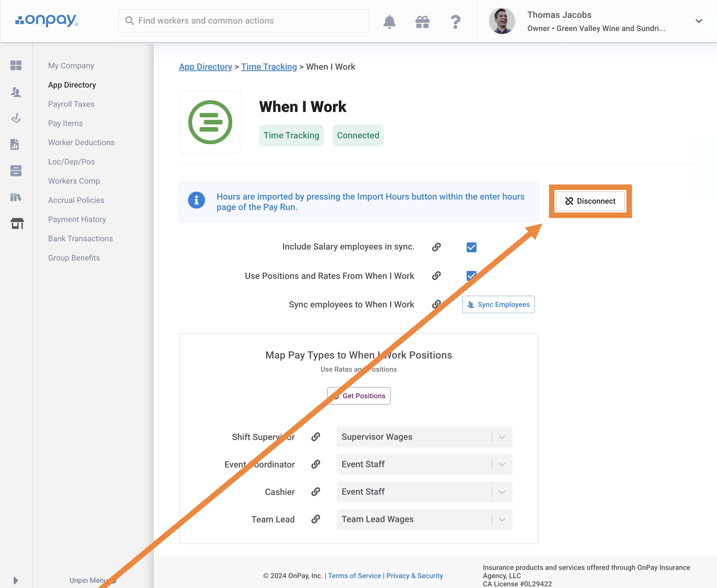
Task: Click the Disconnect button
Action: click(x=590, y=201)
